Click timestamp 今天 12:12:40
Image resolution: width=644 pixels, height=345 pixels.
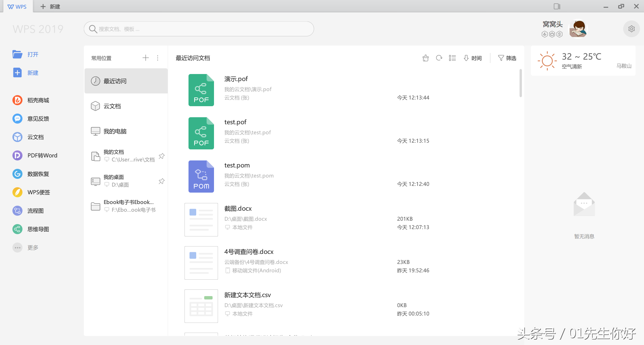(x=413, y=184)
